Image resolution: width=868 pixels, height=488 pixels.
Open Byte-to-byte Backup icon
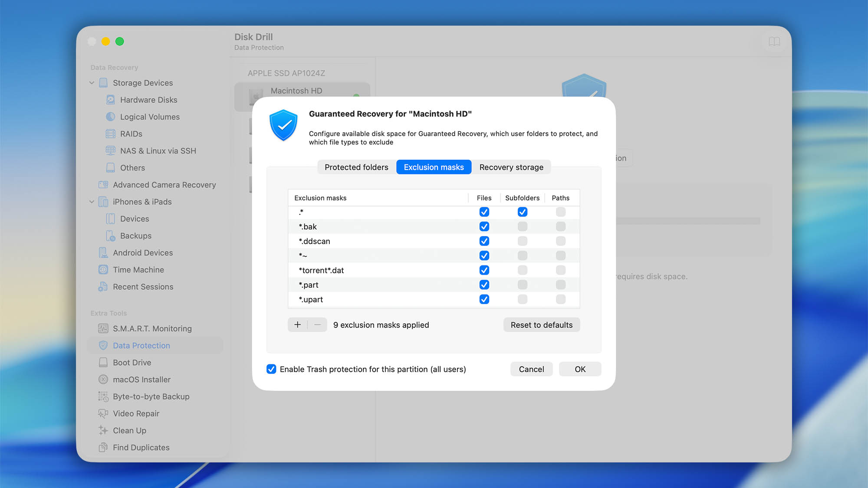point(103,396)
